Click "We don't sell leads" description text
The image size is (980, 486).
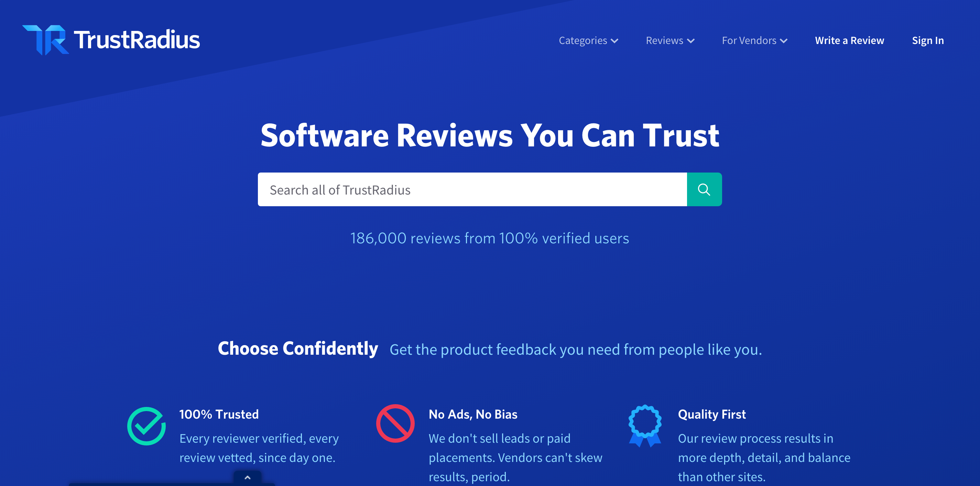click(515, 457)
